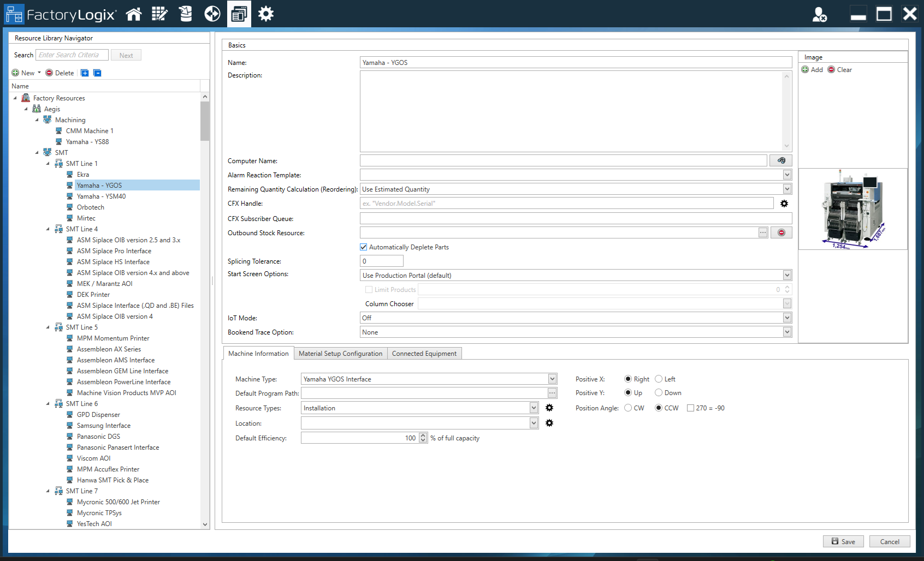Switch to Material Setup Configuration tab
Image resolution: width=924 pixels, height=561 pixels.
pos(340,353)
